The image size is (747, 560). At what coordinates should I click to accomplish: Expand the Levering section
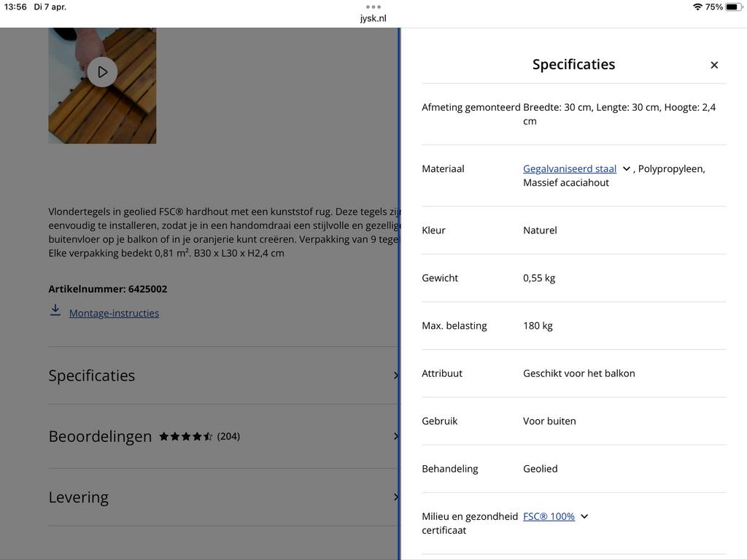[x=79, y=497]
